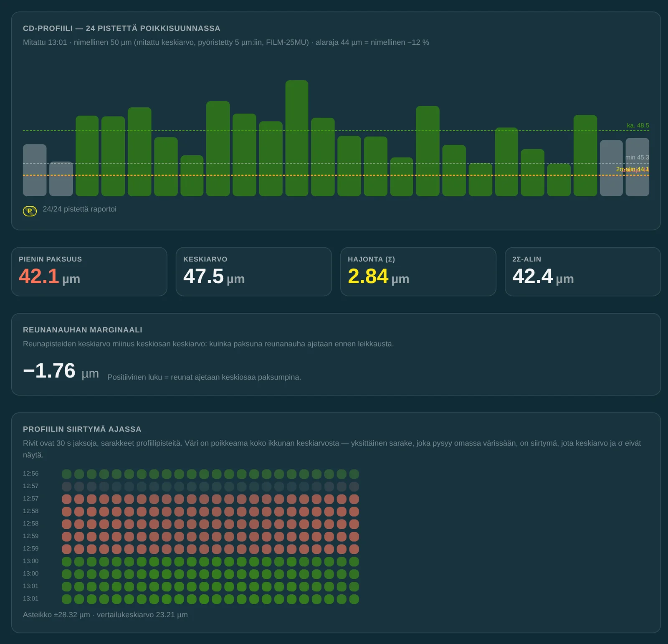Click the −1.76 µm edge margin value
The width and height of the screenshot is (668, 644).
tap(61, 371)
